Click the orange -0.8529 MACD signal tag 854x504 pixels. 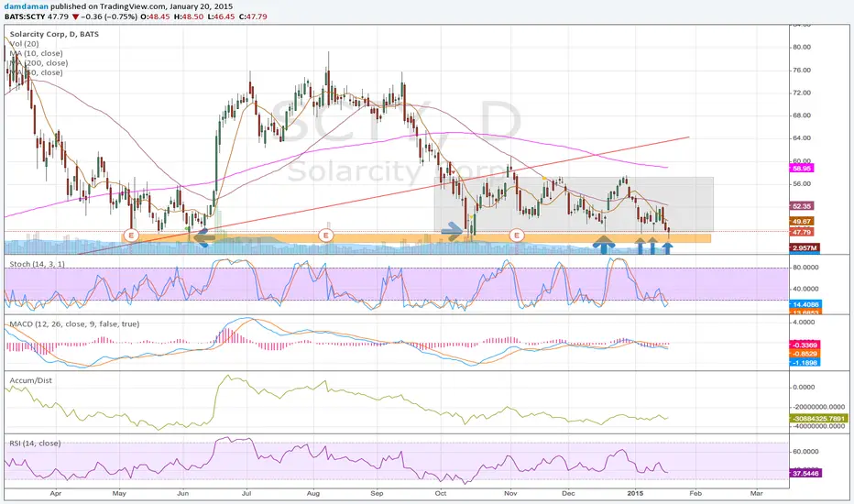(x=805, y=354)
